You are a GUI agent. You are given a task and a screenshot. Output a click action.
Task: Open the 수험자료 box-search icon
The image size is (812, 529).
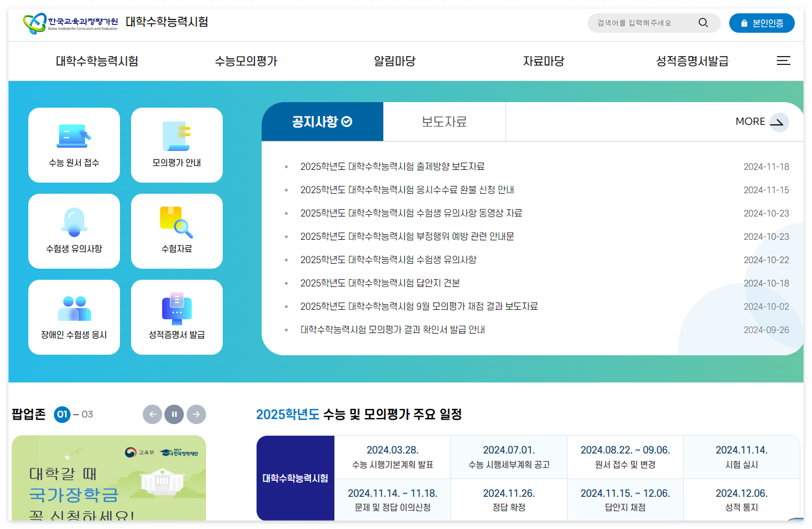pos(177,222)
